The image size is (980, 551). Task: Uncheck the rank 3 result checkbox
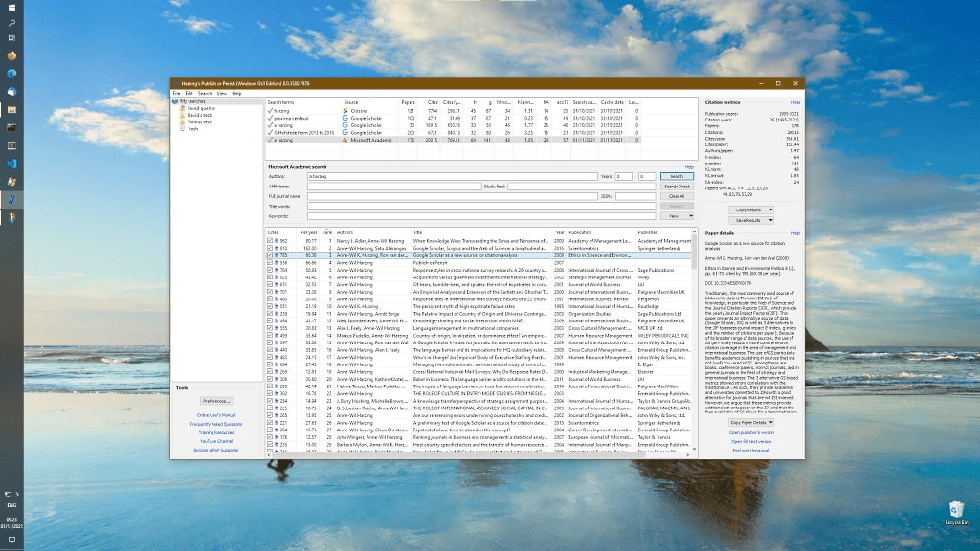point(271,256)
